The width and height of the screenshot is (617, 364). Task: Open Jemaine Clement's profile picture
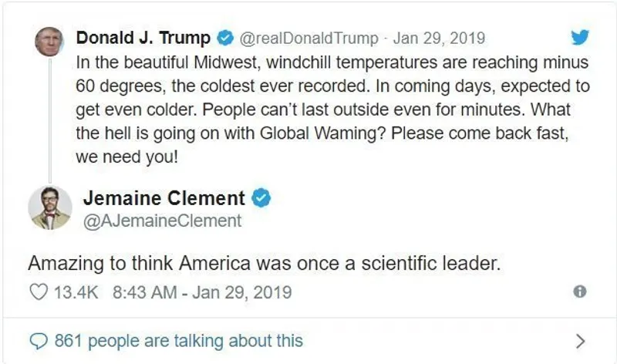[50, 207]
